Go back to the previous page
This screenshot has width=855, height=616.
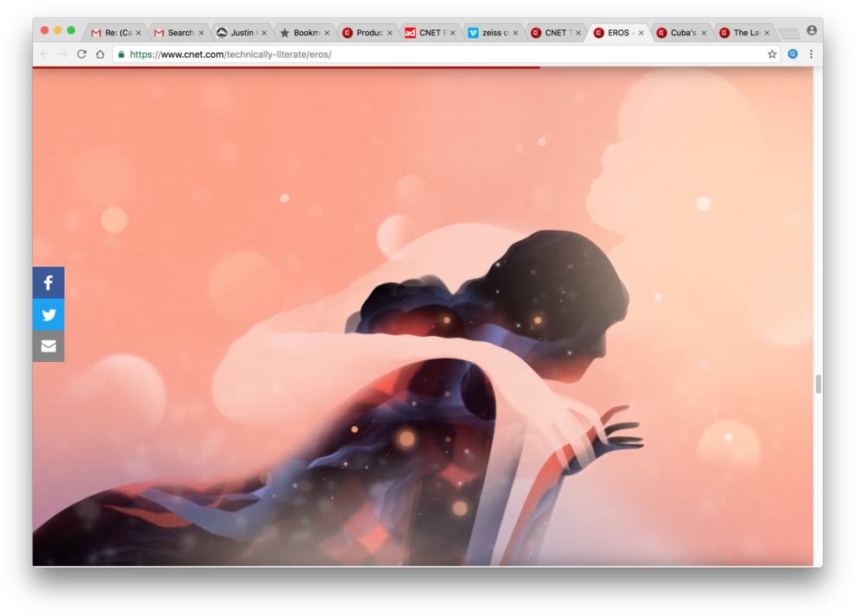click(42, 54)
